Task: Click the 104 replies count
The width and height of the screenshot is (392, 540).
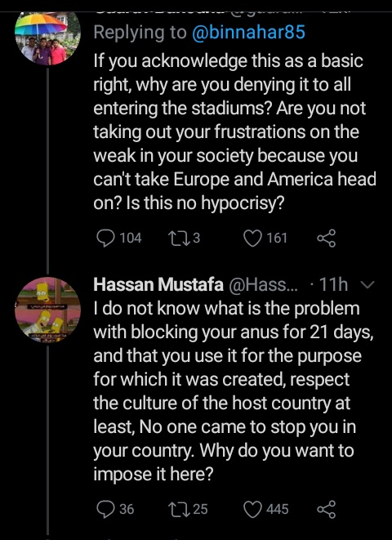Action: [x=131, y=238]
